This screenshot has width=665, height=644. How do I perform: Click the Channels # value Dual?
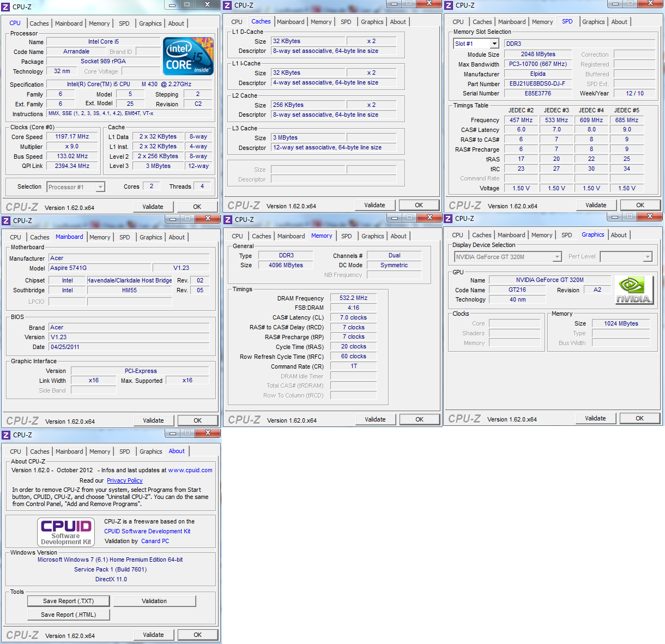pyautogui.click(x=394, y=256)
